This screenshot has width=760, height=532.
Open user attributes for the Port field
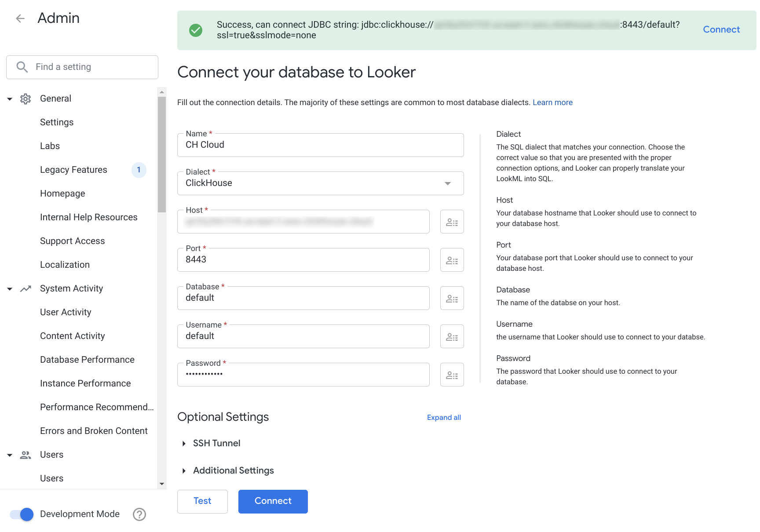click(x=452, y=260)
